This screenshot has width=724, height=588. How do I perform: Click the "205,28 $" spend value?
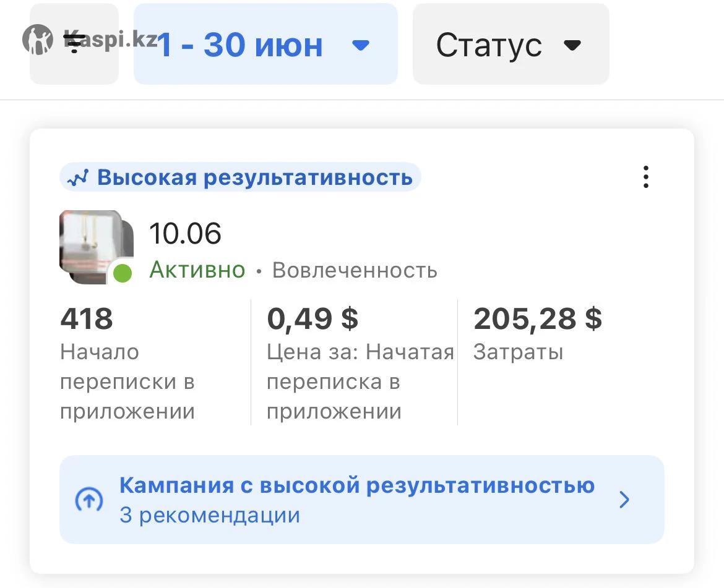pos(537,318)
